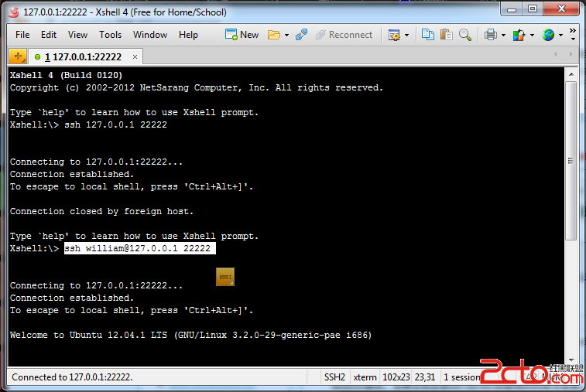Expand the globe Encoding dropdown arrow
586x392 pixels.
tap(560, 35)
